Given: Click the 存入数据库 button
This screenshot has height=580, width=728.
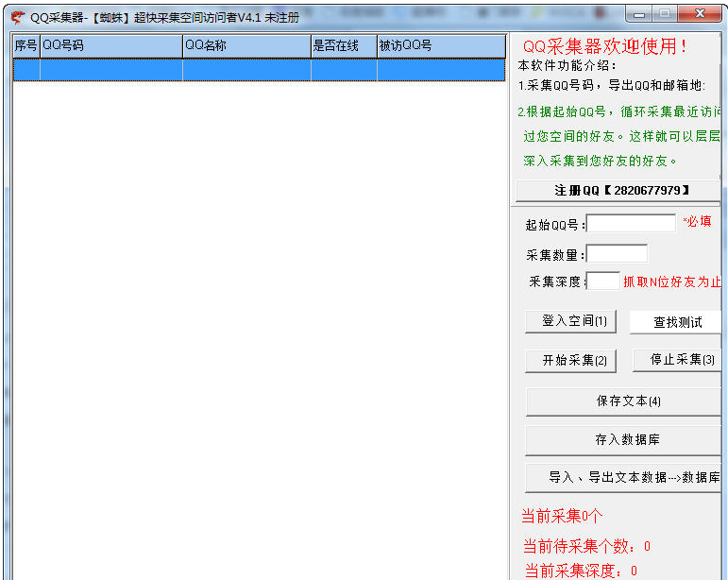Looking at the screenshot, I should (x=623, y=440).
